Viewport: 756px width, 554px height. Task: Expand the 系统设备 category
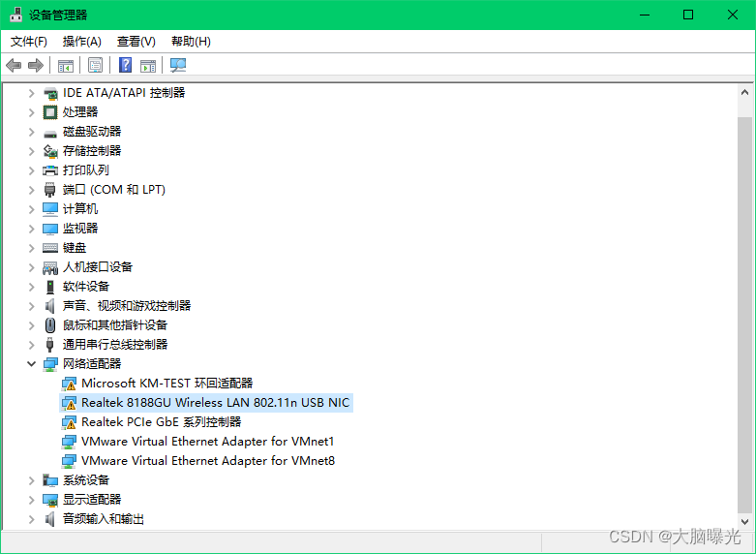(31, 480)
